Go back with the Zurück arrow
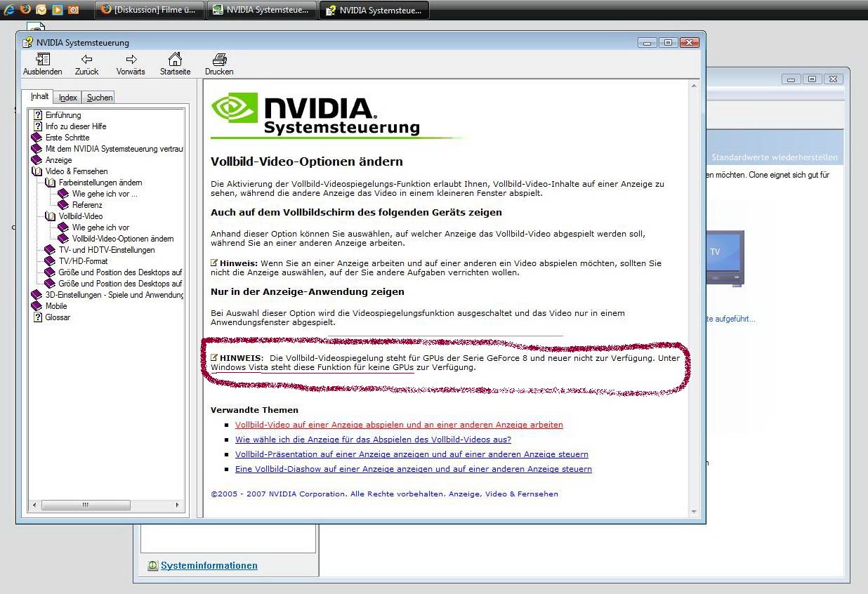 [87, 60]
